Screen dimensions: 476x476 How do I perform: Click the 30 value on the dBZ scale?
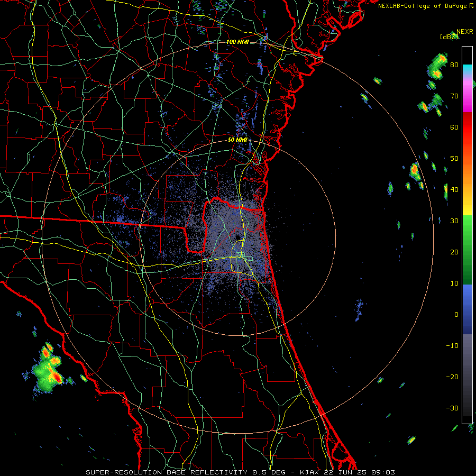[454, 221]
